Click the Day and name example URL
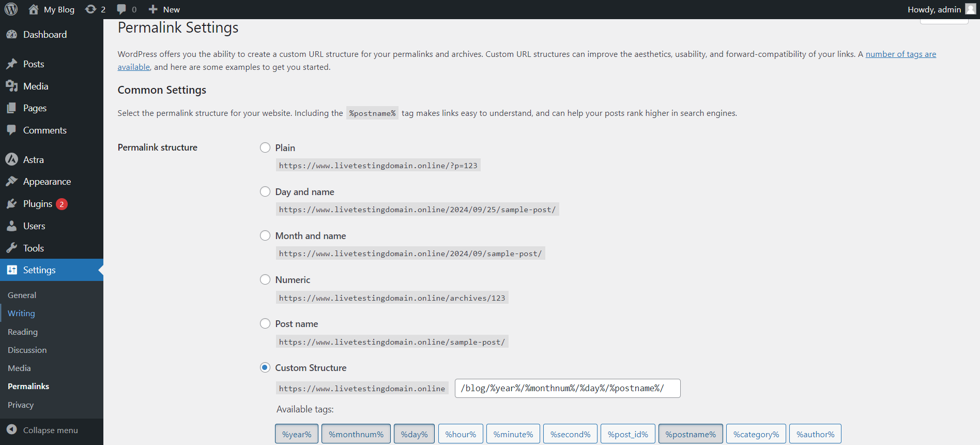This screenshot has height=445, width=980. (418, 210)
